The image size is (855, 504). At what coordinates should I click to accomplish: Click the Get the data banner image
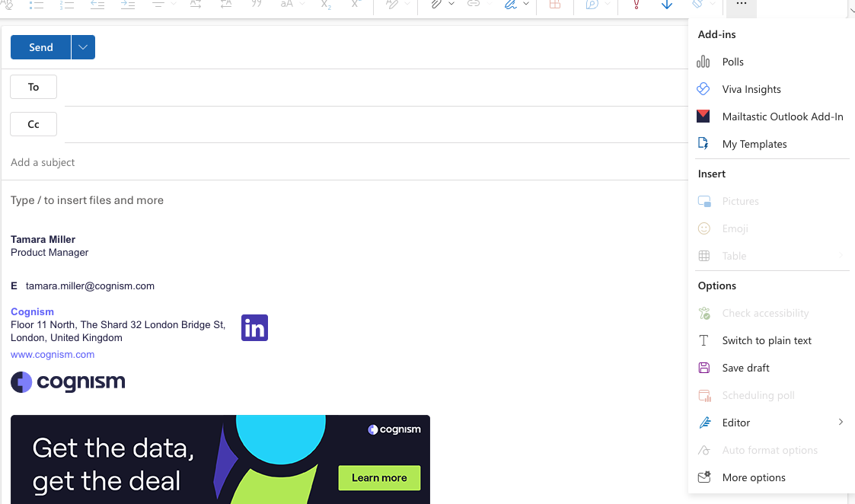[220, 459]
